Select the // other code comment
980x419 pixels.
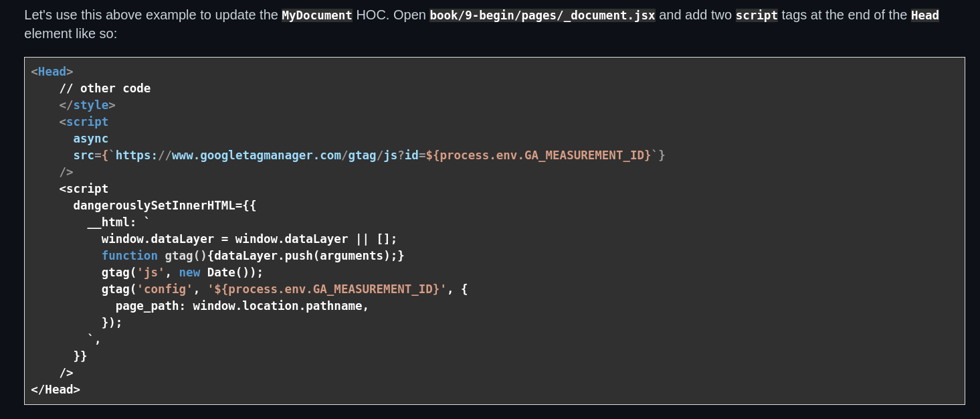(105, 88)
